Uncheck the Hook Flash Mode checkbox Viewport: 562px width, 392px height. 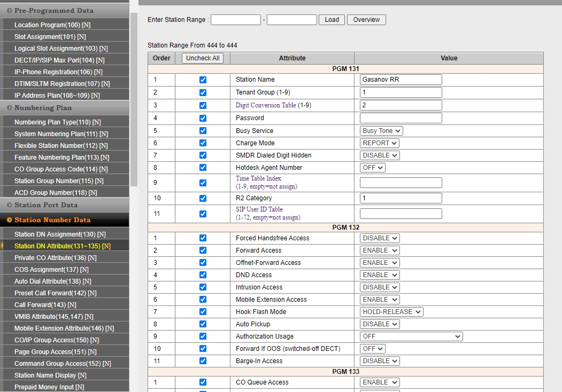pos(203,312)
